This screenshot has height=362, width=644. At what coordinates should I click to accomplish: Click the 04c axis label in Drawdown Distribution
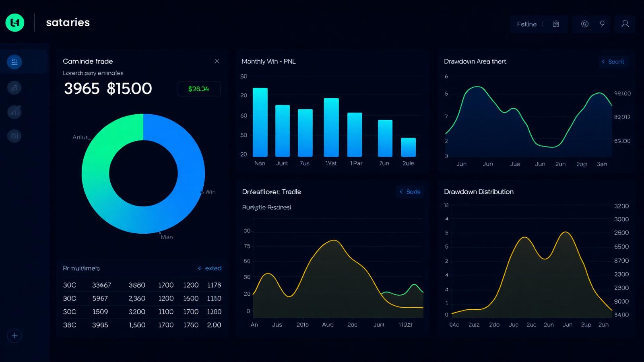click(454, 325)
